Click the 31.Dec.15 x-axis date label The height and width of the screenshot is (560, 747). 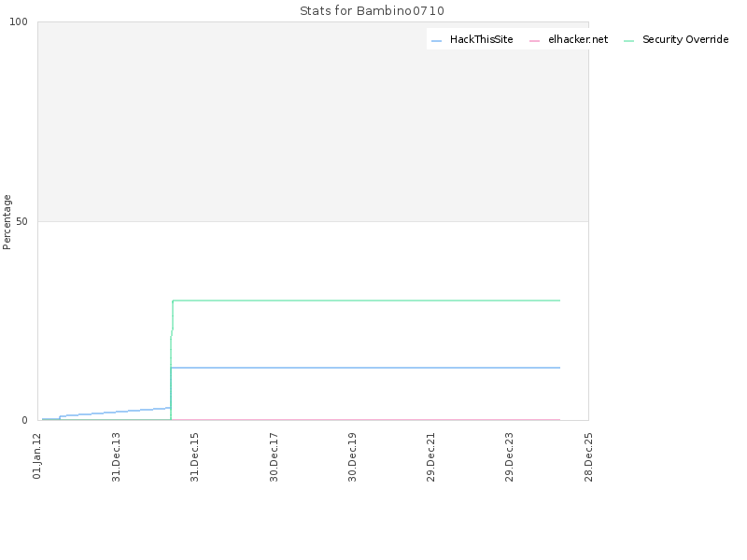pyautogui.click(x=194, y=457)
